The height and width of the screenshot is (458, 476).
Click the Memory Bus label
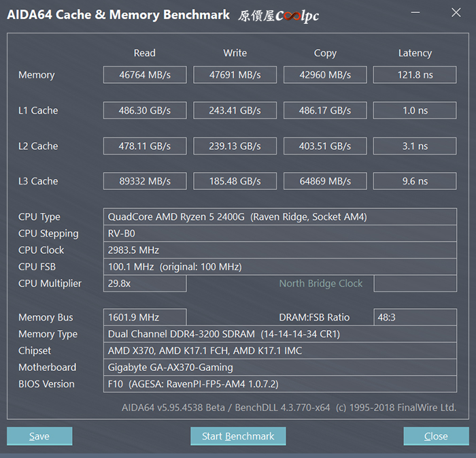point(46,317)
